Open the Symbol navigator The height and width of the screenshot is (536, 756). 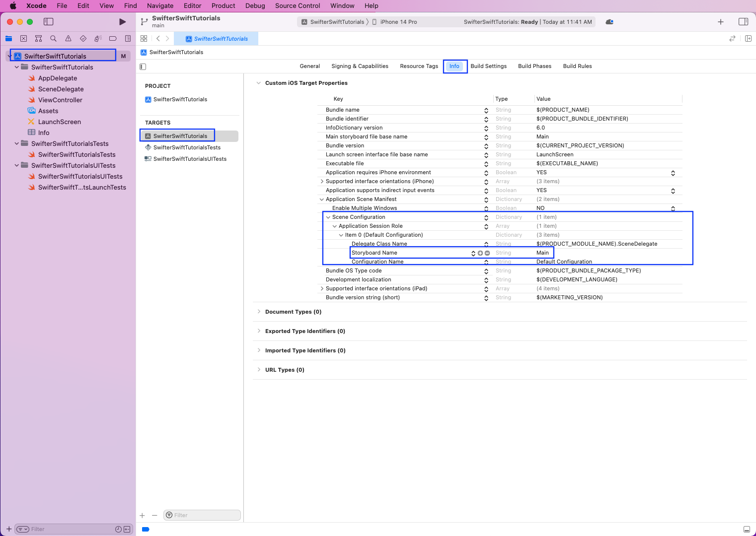tap(38, 39)
